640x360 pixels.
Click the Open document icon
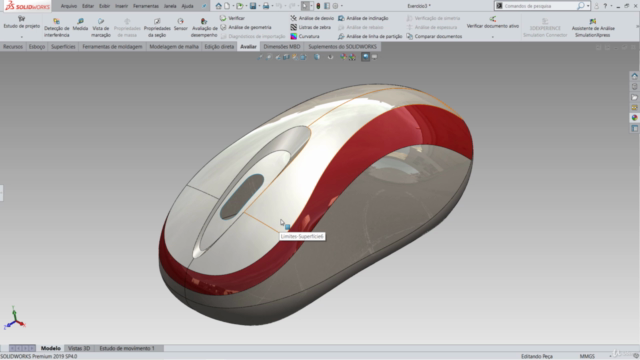coord(240,6)
